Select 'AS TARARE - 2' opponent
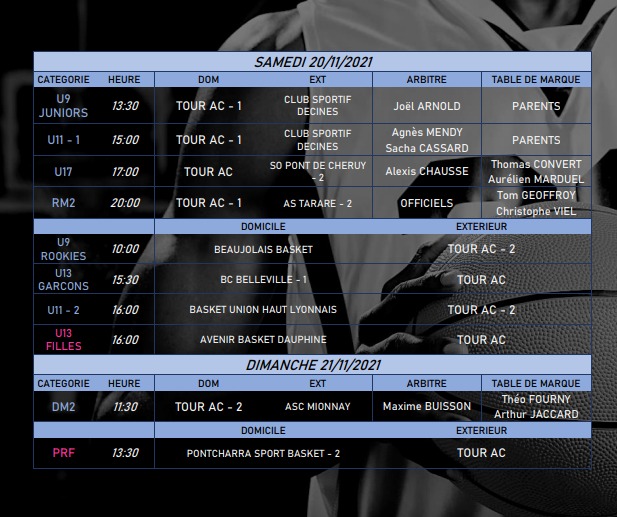 [x=318, y=203]
